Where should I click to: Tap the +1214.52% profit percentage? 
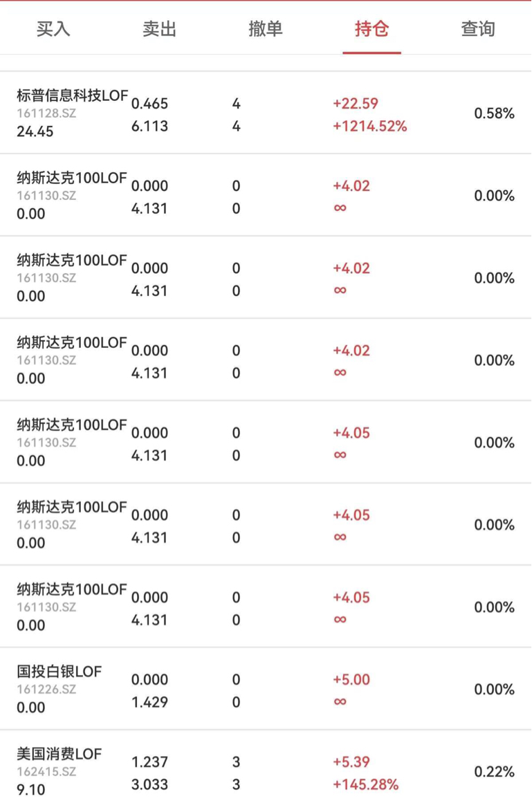(x=370, y=127)
